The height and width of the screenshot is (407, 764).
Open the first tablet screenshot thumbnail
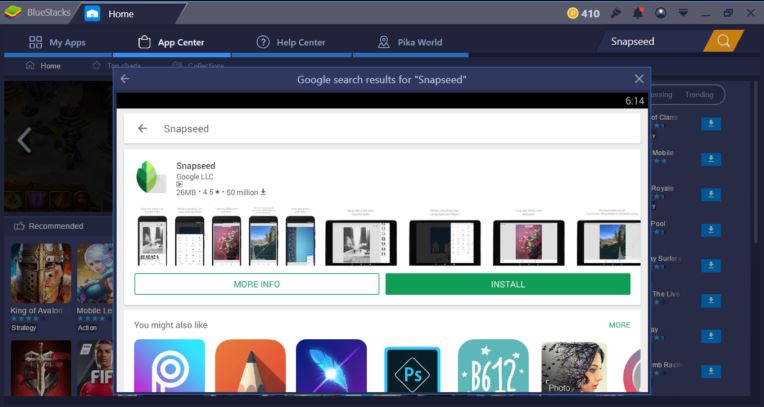pyautogui.click(x=361, y=243)
